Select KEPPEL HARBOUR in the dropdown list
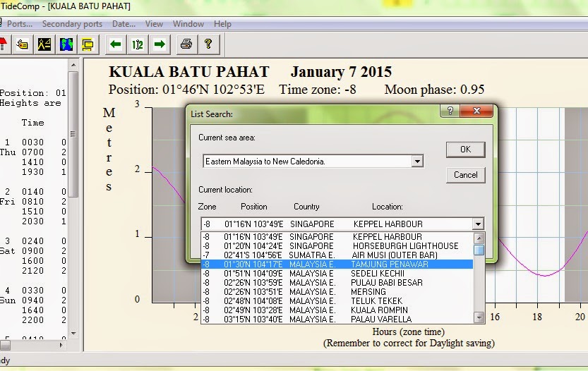The width and height of the screenshot is (588, 371). [337, 237]
